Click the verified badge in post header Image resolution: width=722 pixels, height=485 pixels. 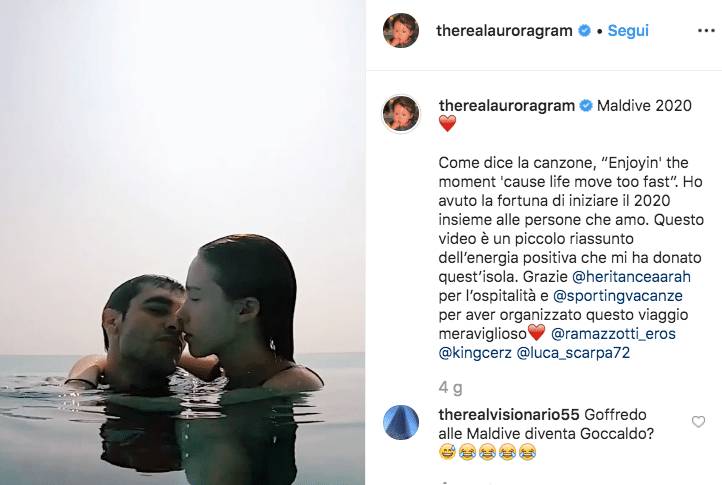[x=584, y=30]
